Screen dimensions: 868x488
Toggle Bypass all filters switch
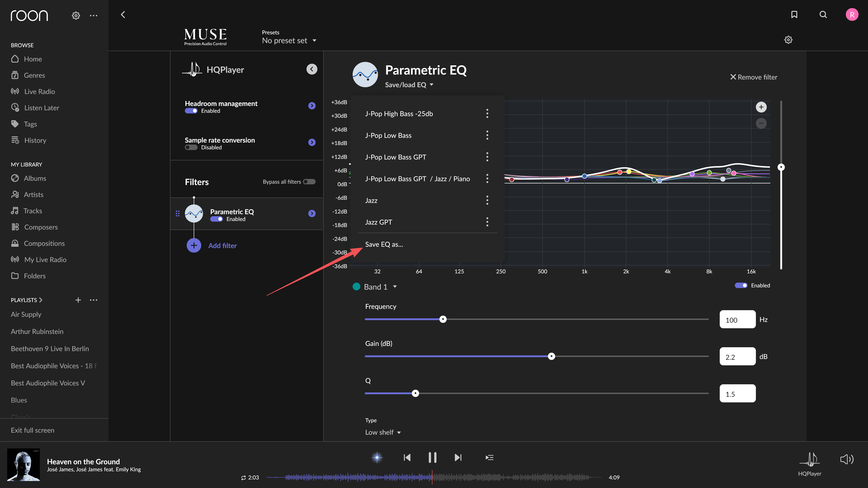pyautogui.click(x=309, y=182)
